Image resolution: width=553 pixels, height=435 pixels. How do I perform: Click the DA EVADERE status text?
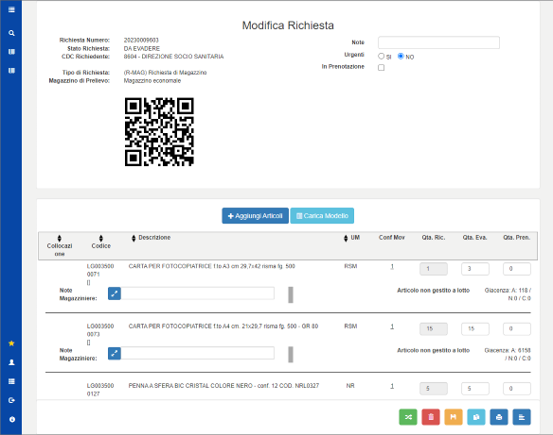click(x=141, y=48)
